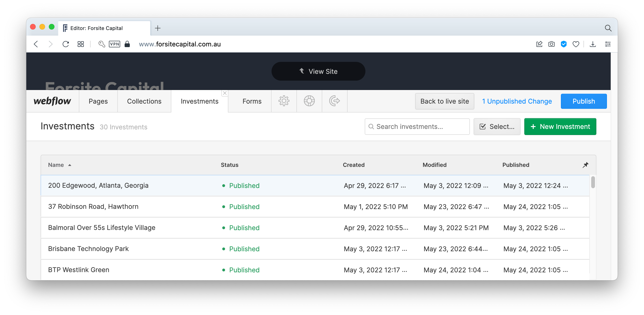Image resolution: width=644 pixels, height=315 pixels.
Task: Click Back to live site button
Action: coord(445,101)
